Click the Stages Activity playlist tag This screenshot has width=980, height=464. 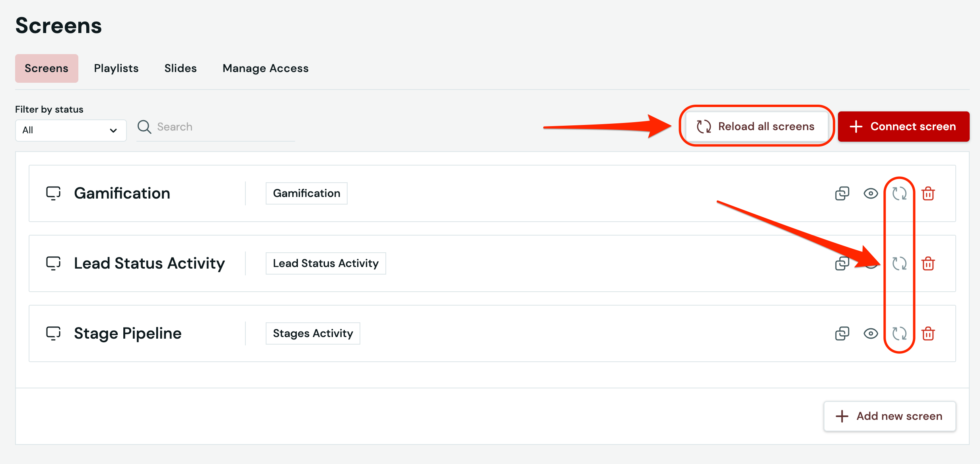(x=313, y=333)
